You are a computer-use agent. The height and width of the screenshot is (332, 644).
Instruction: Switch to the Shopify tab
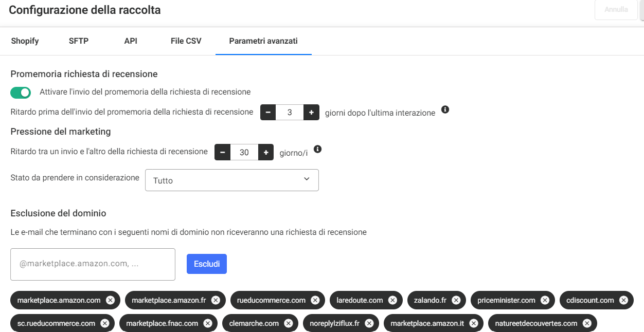25,41
